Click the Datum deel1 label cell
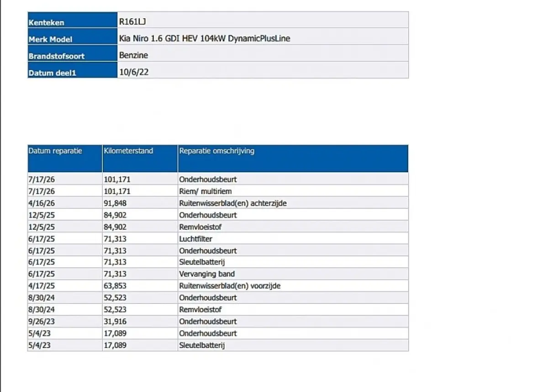This screenshot has width=548, height=392. click(x=73, y=70)
